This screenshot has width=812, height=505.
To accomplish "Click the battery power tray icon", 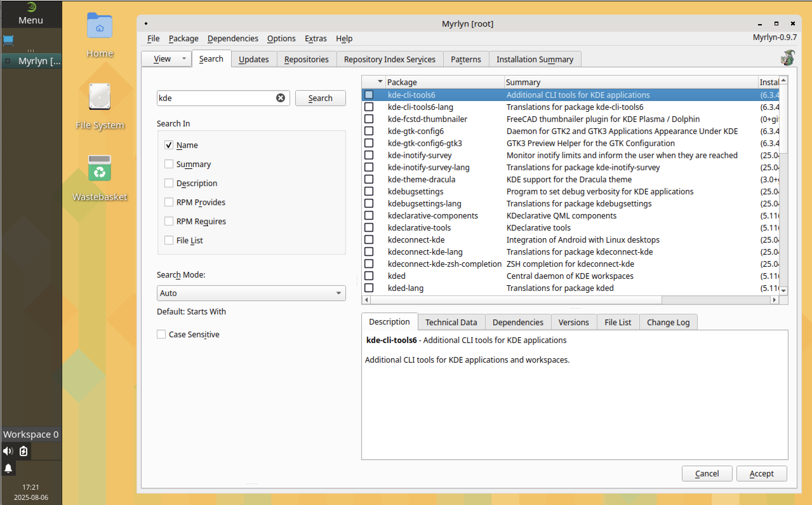I will pos(23,451).
